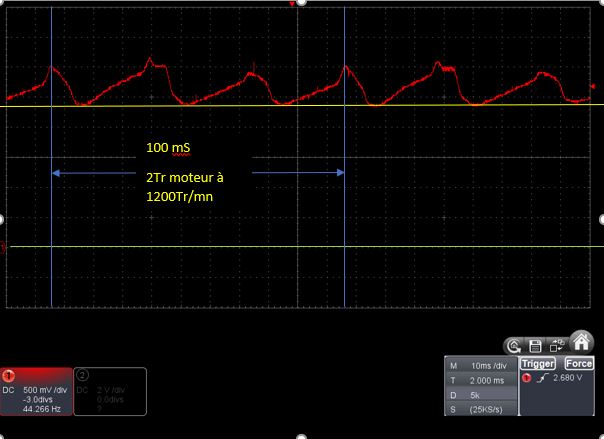
Task: Click the red channel 1 trigger source badge
Action: (x=526, y=378)
